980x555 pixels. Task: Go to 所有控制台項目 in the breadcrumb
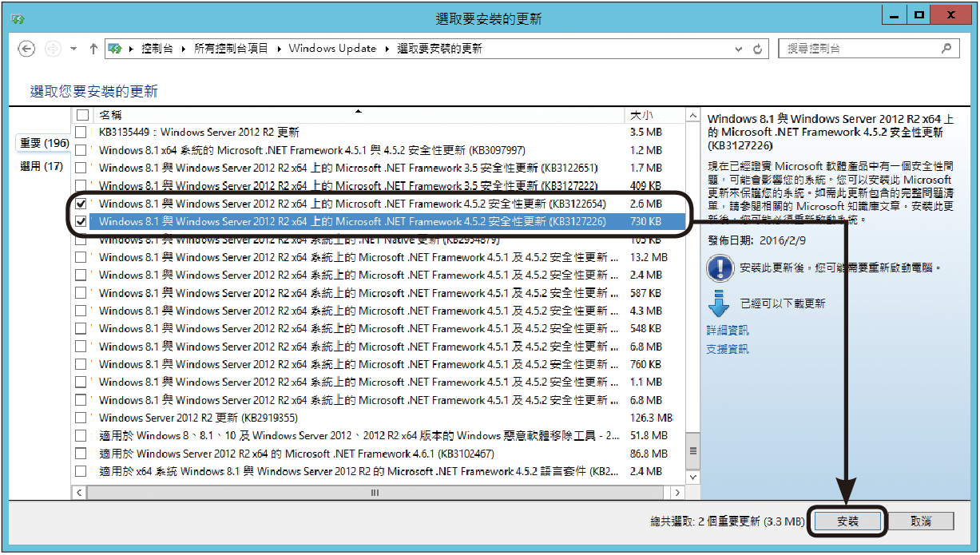coord(232,49)
